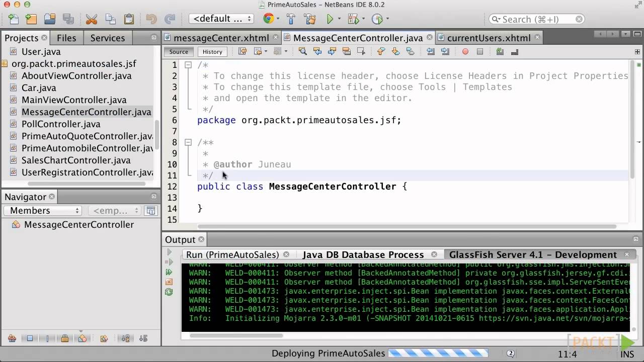Toggle Show Fields filter in Navigator
Image resolution: width=644 pixels, height=362 pixels.
tap(30, 338)
